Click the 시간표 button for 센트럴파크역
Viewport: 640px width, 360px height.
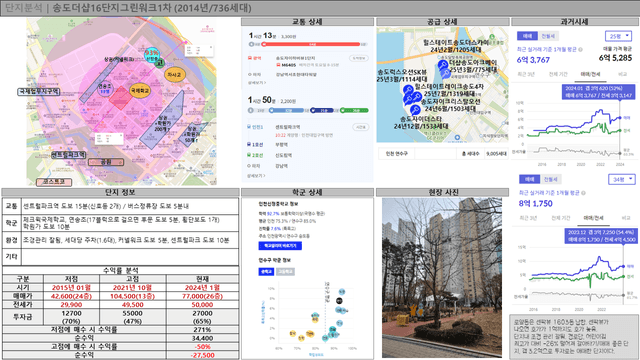click(x=360, y=127)
